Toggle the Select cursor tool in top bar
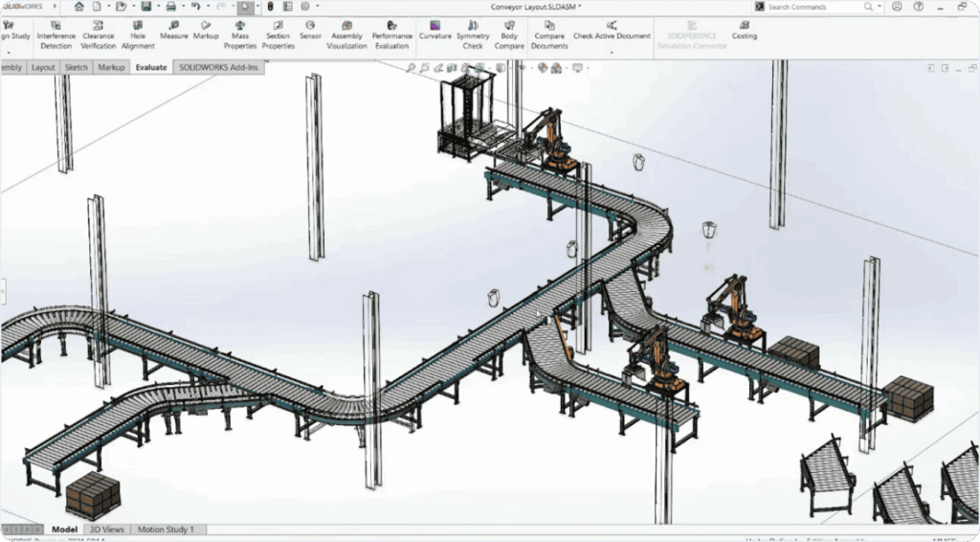 coord(245,7)
